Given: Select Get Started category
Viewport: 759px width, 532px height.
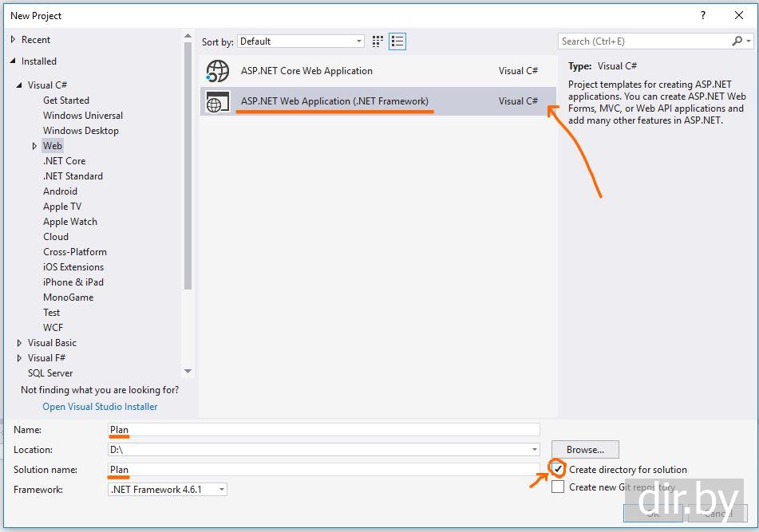Looking at the screenshot, I should tap(65, 100).
